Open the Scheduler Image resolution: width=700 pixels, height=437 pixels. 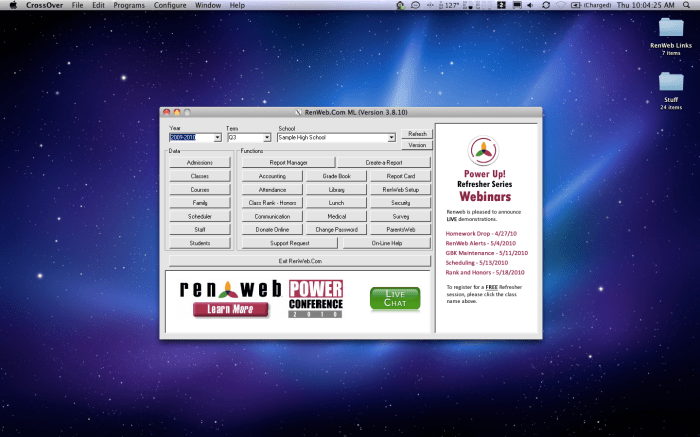pyautogui.click(x=200, y=216)
